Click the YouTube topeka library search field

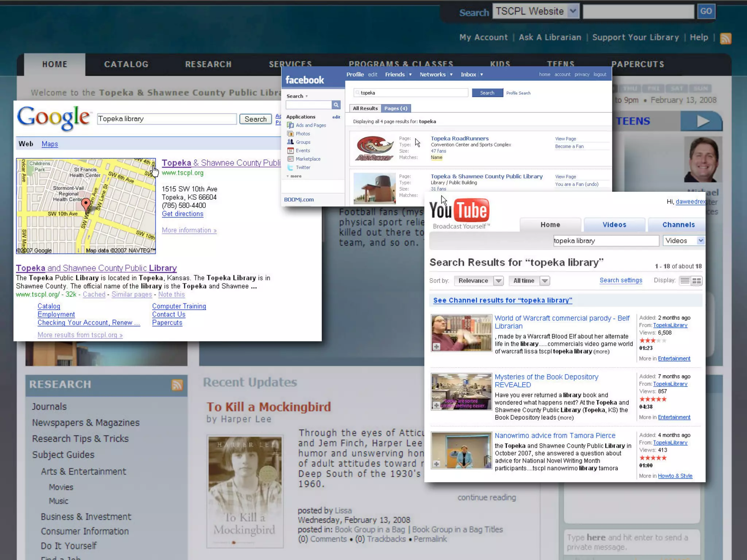click(606, 241)
